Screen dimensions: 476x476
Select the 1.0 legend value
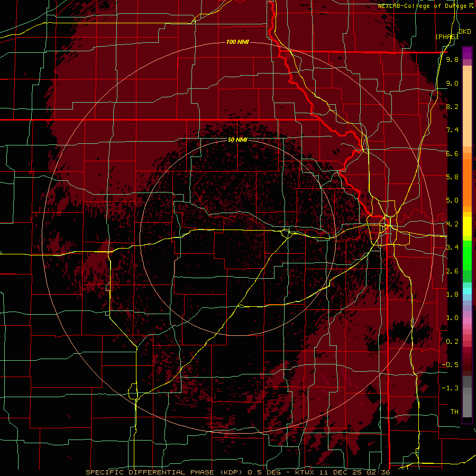pyautogui.click(x=452, y=318)
